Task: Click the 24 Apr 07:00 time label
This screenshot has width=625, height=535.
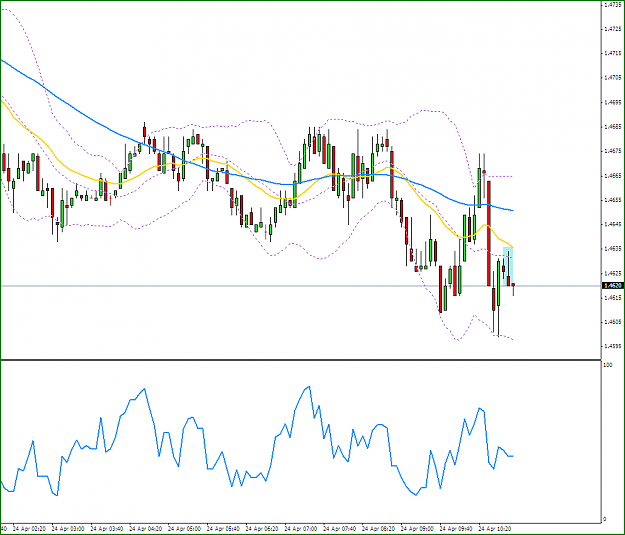Action: (301, 529)
